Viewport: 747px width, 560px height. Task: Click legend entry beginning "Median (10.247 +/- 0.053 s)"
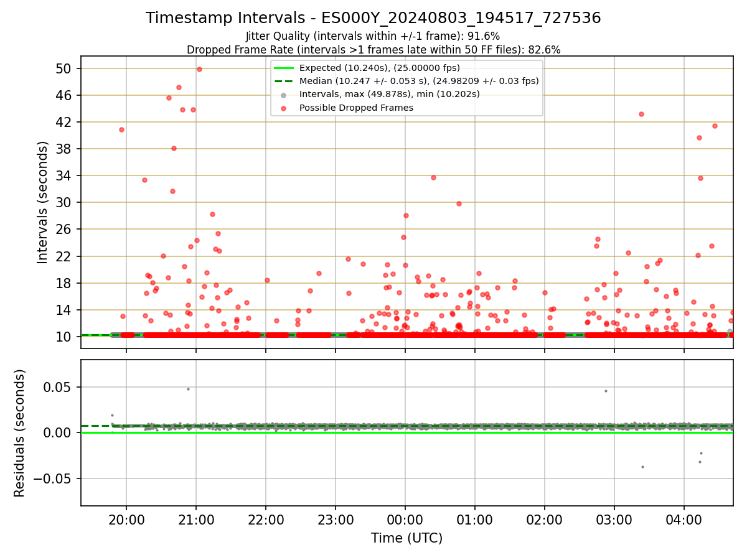(419, 81)
